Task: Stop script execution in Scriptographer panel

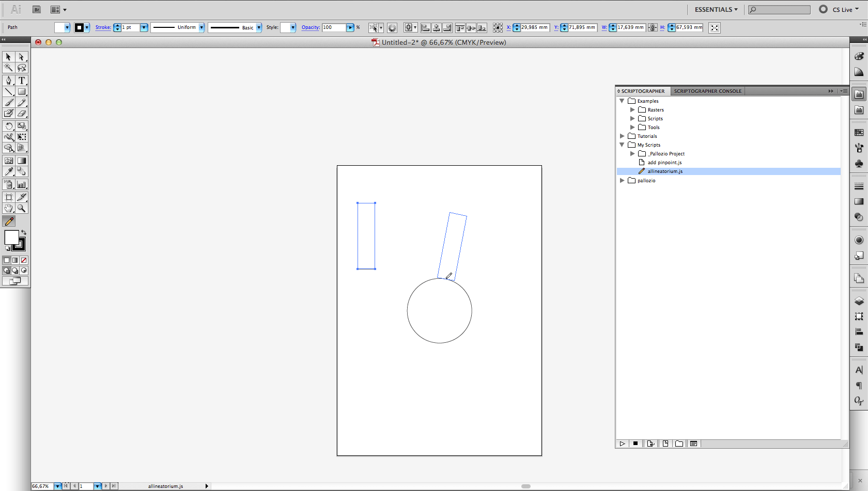Action: click(636, 443)
